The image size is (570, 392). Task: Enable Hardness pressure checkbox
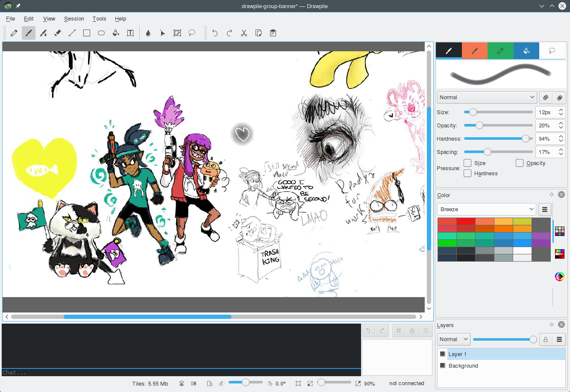click(x=468, y=173)
